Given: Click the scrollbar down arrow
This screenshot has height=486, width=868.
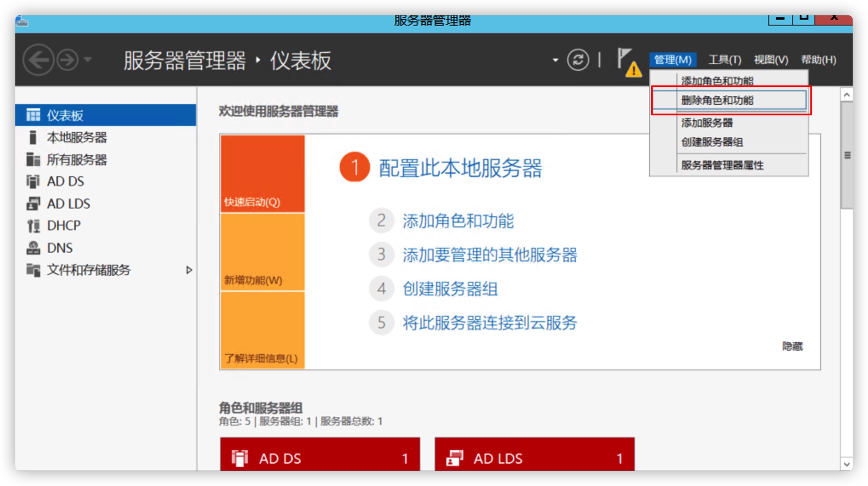Looking at the screenshot, I should click(x=847, y=464).
